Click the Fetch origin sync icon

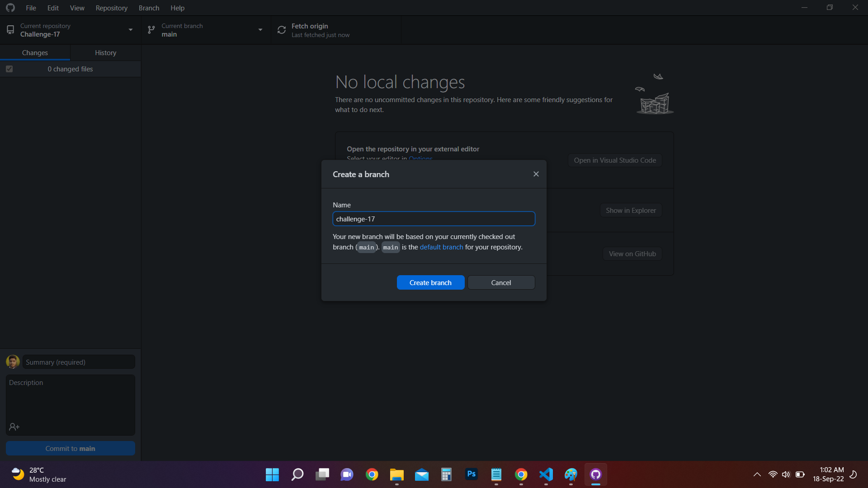coord(282,30)
